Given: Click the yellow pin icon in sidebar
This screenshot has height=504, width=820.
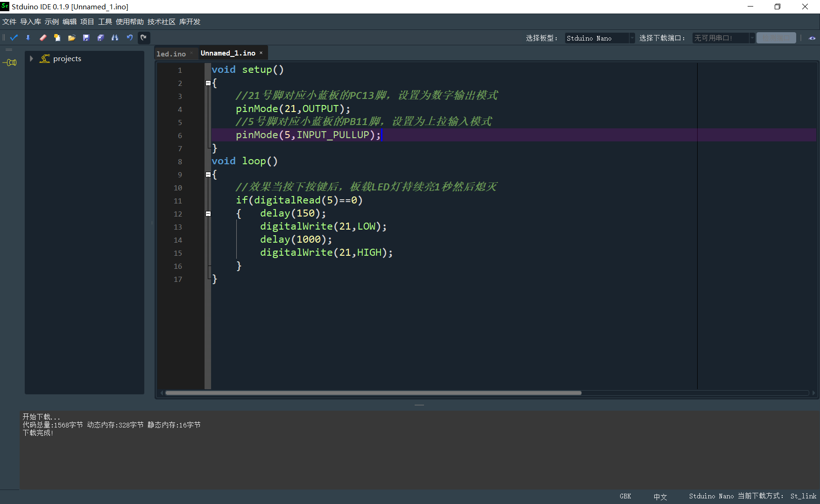Looking at the screenshot, I should 10,63.
